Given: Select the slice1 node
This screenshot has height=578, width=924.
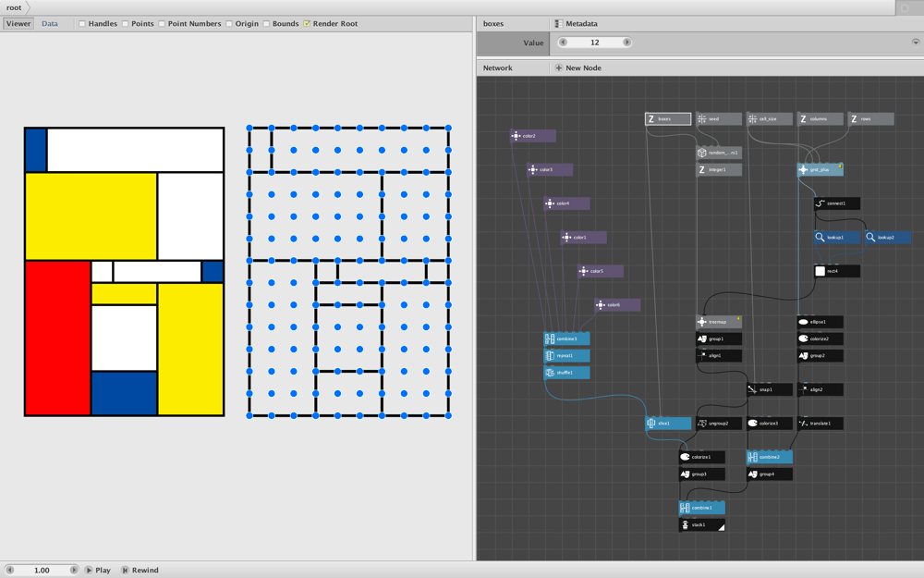Looking at the screenshot, I should (x=668, y=424).
